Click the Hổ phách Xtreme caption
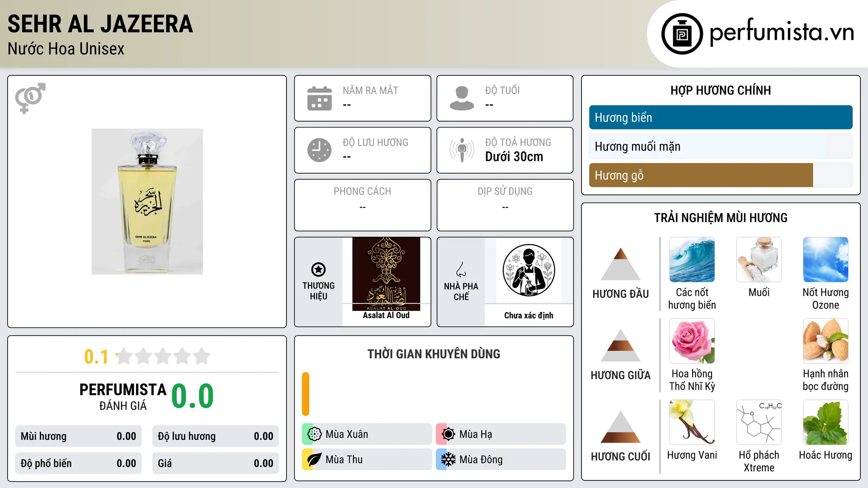The height and width of the screenshot is (488, 868). (759, 461)
